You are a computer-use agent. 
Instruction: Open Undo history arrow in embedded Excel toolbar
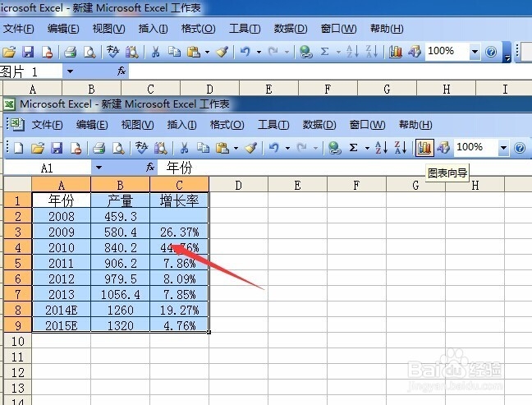287,148
